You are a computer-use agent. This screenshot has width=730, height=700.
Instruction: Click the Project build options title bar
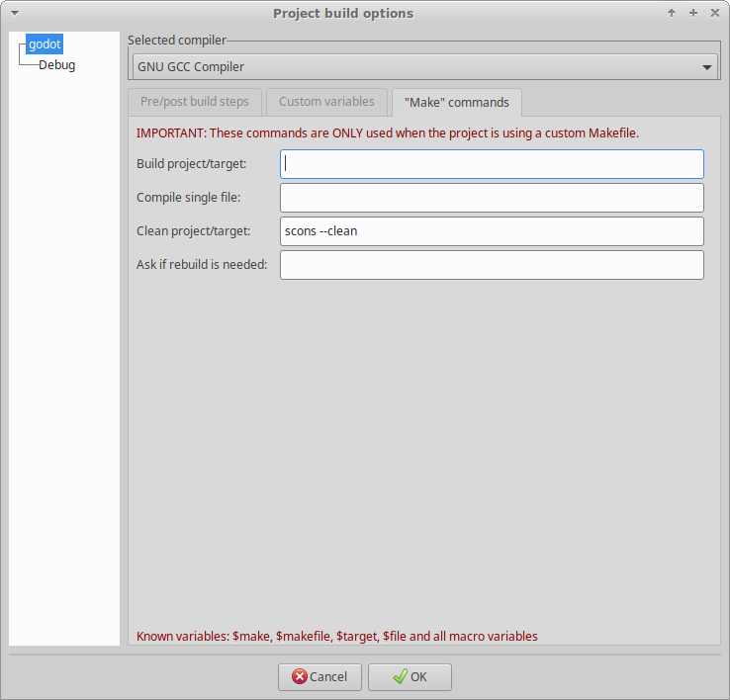tap(342, 13)
